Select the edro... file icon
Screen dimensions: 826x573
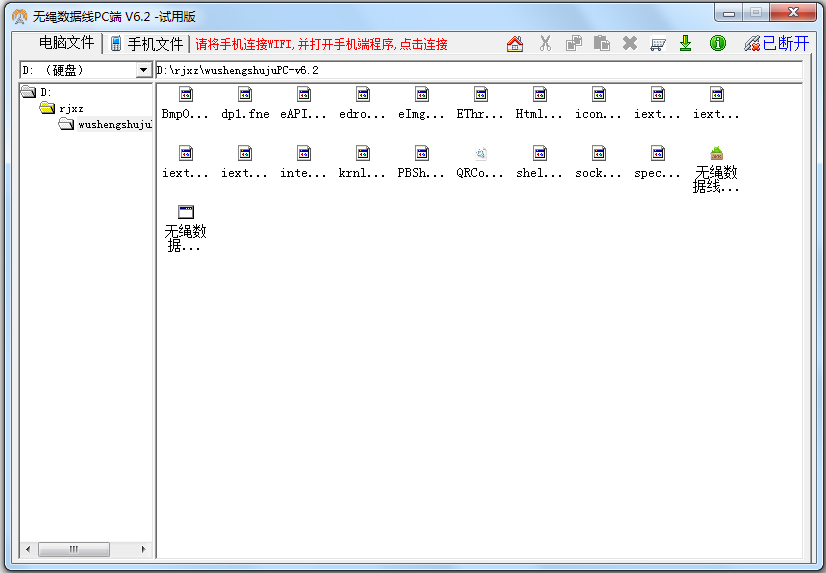tap(362, 103)
